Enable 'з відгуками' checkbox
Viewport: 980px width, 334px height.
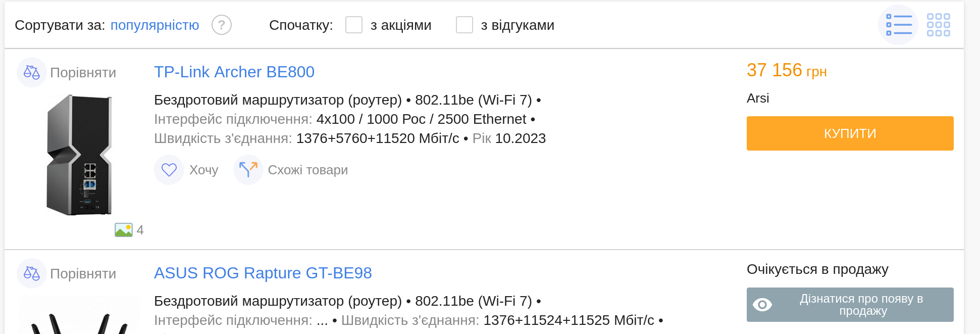465,25
